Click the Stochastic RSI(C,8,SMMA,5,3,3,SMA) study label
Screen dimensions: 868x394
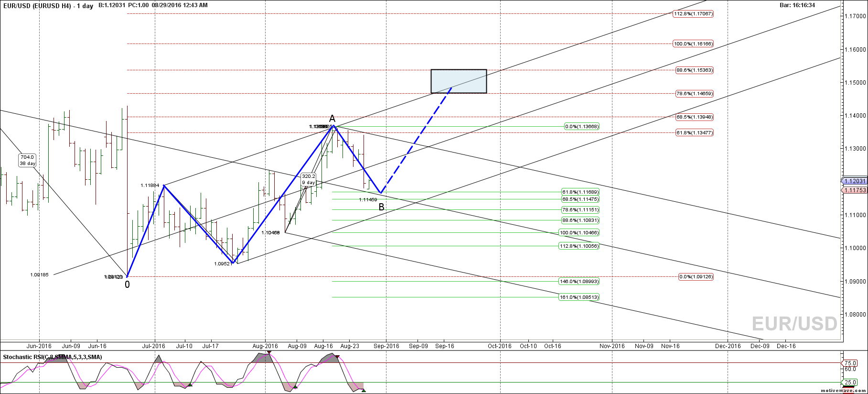pyautogui.click(x=53, y=357)
